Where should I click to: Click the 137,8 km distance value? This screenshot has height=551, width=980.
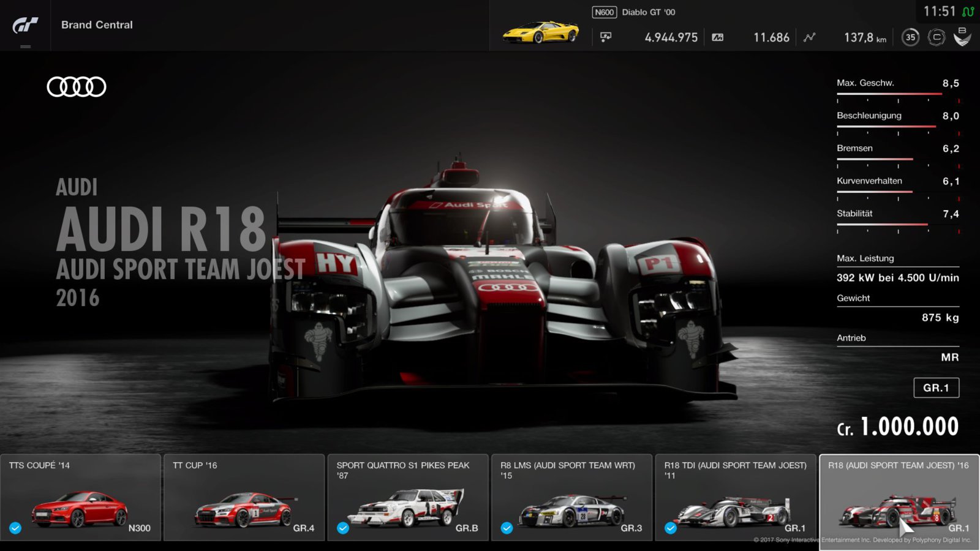865,37
